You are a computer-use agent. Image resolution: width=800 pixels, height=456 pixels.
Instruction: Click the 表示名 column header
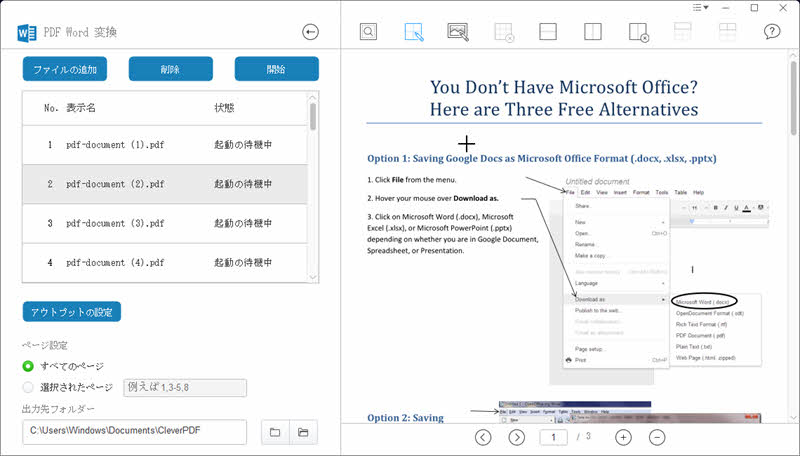[81, 108]
